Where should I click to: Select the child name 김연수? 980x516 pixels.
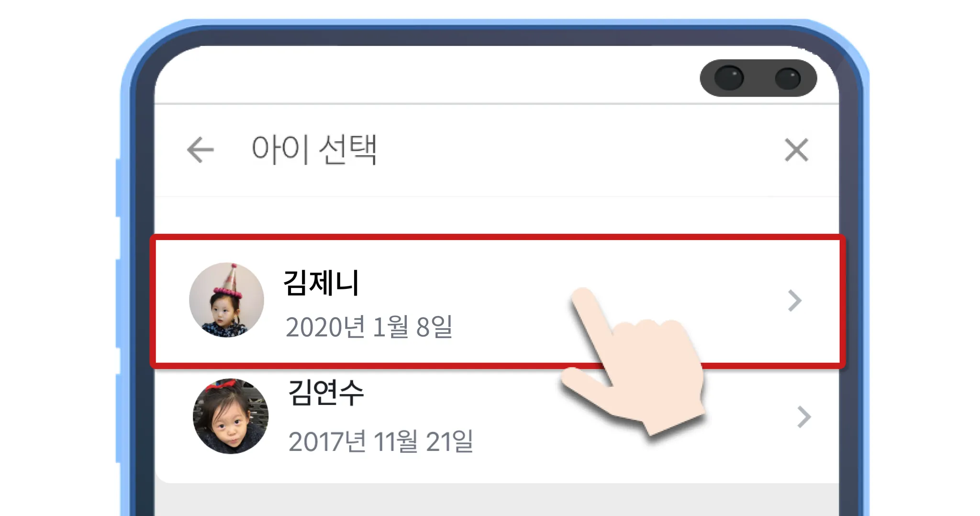(326, 392)
